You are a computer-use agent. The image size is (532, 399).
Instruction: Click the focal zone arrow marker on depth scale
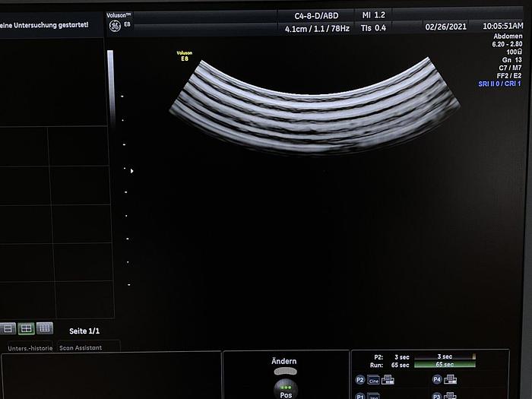pos(132,171)
